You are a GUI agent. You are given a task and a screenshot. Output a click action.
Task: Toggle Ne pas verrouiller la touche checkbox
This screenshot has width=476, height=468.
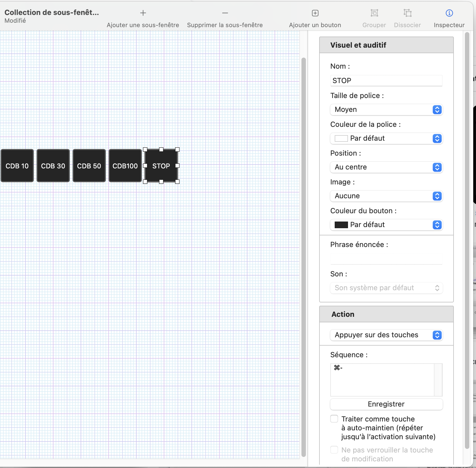point(334,450)
